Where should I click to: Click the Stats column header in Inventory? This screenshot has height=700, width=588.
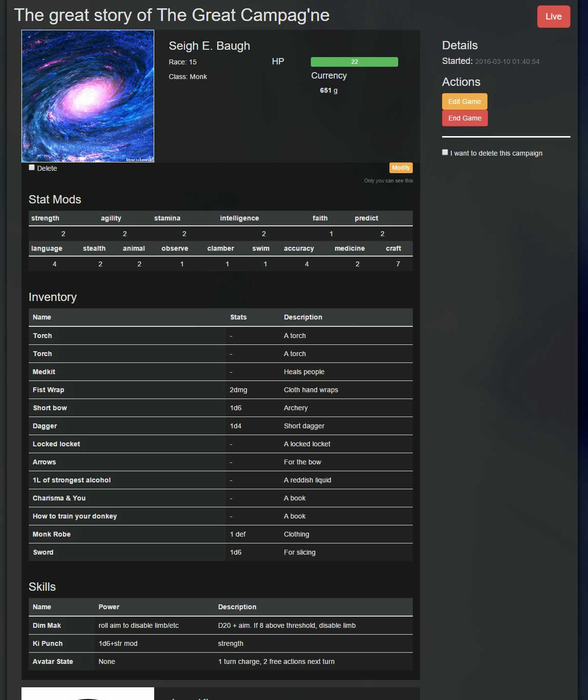tap(238, 317)
